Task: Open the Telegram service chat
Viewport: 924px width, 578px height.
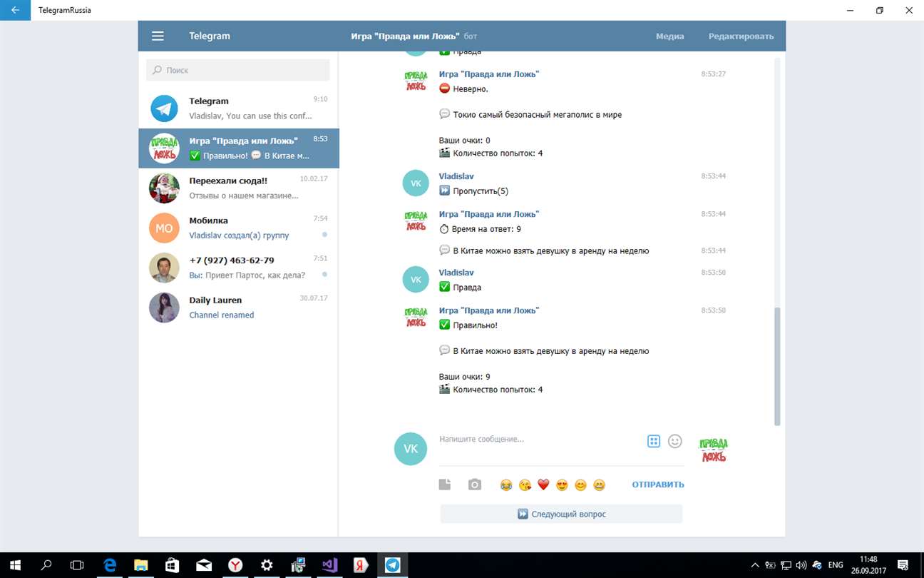Action: (x=239, y=108)
